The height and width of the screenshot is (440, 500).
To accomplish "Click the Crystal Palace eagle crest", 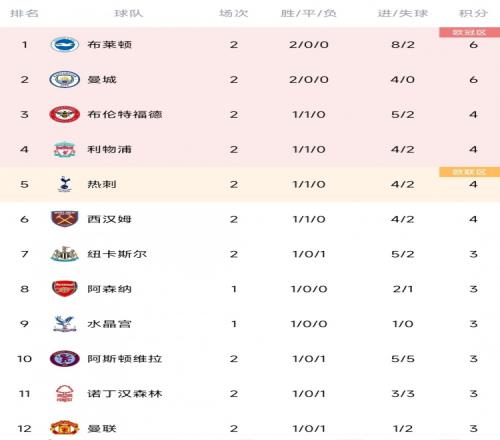I will pyautogui.click(x=65, y=324).
